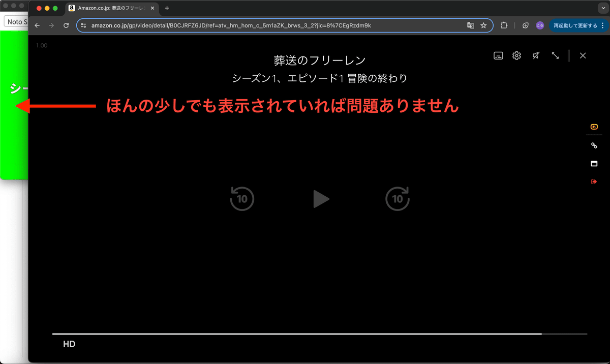This screenshot has height=364, width=610.
Task: Open the subtitles and audio options icon
Action: pyautogui.click(x=499, y=56)
